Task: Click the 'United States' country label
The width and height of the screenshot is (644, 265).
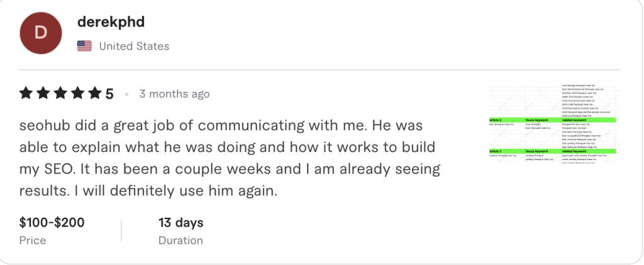Action: pos(134,46)
